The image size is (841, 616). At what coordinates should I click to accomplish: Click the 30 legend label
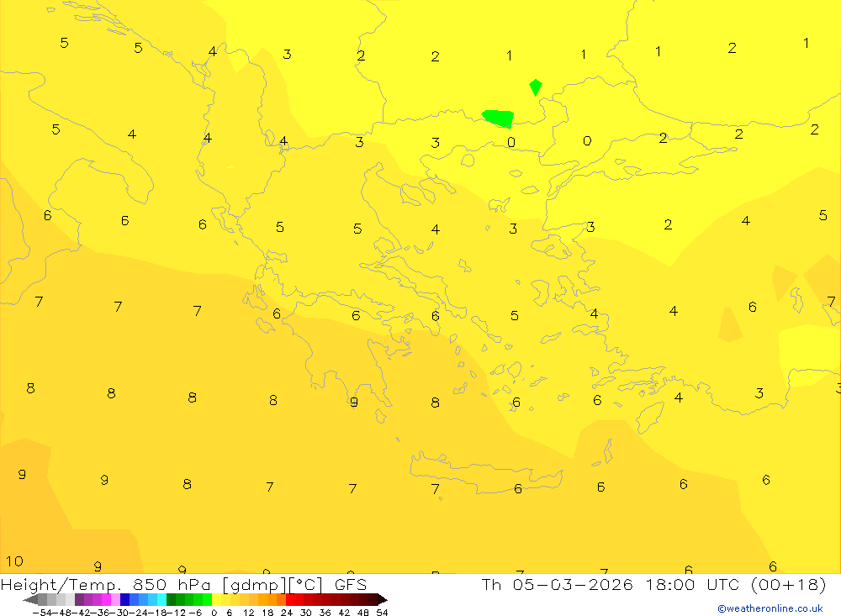(306, 613)
